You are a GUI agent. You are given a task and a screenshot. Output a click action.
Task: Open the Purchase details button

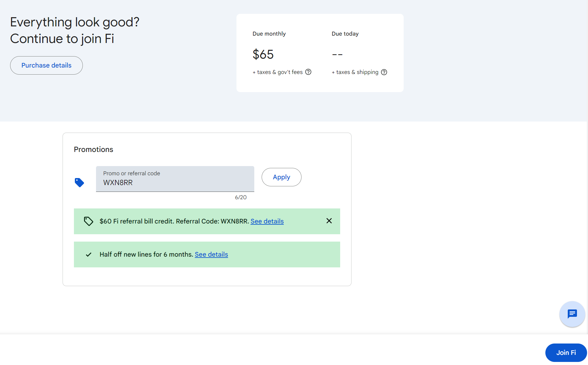(x=46, y=65)
